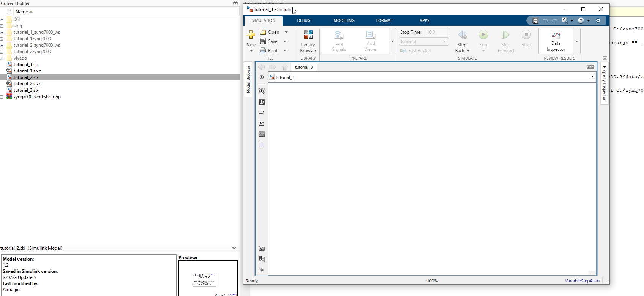Click VariableStepAuto solver link
Viewport: 644px width, 296px height.
click(582, 281)
